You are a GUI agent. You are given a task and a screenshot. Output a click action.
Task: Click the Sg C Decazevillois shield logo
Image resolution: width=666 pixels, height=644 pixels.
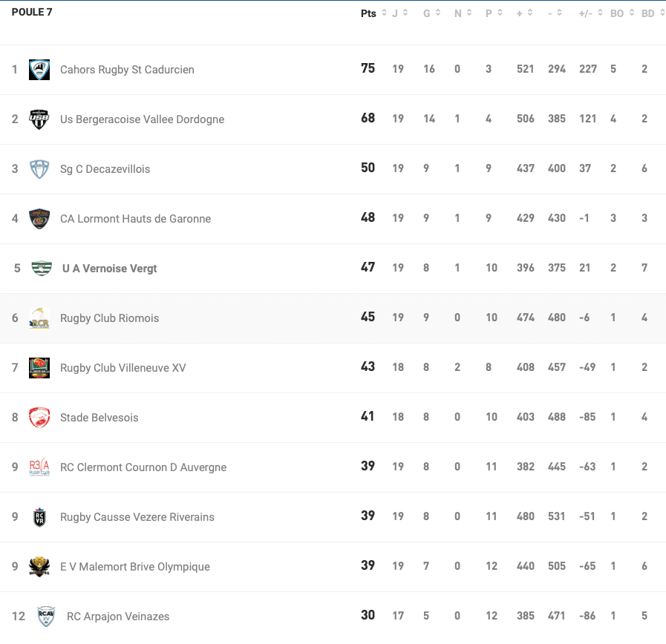pos(39,169)
